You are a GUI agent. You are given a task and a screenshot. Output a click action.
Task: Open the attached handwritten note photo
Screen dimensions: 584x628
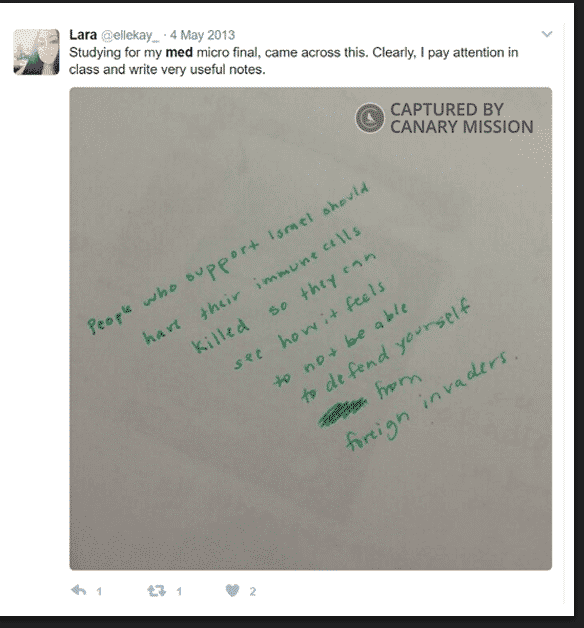tap(310, 328)
